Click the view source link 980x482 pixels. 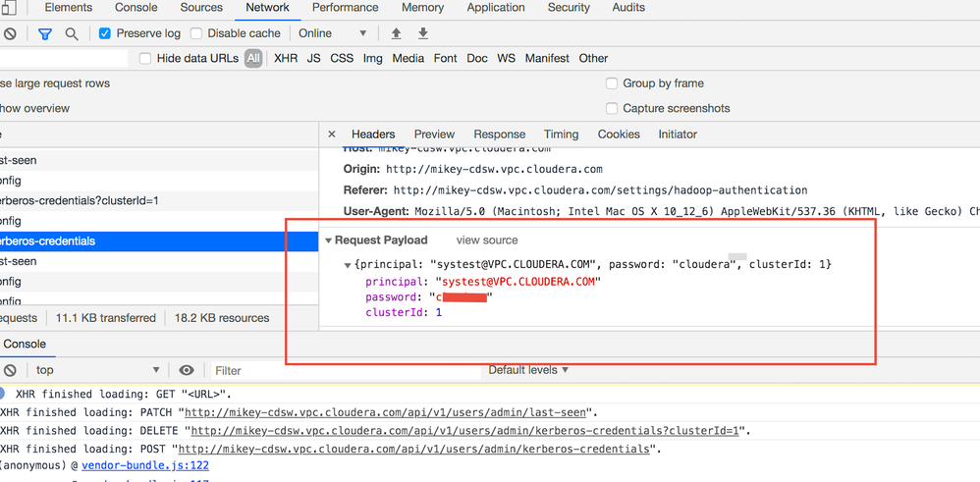[x=486, y=241]
